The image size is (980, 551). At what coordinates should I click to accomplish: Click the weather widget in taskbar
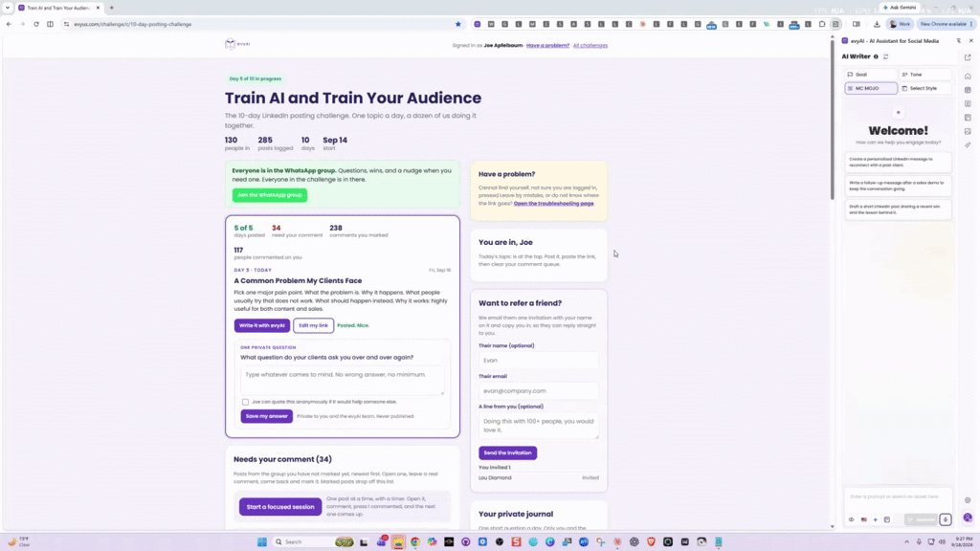pos(19,541)
